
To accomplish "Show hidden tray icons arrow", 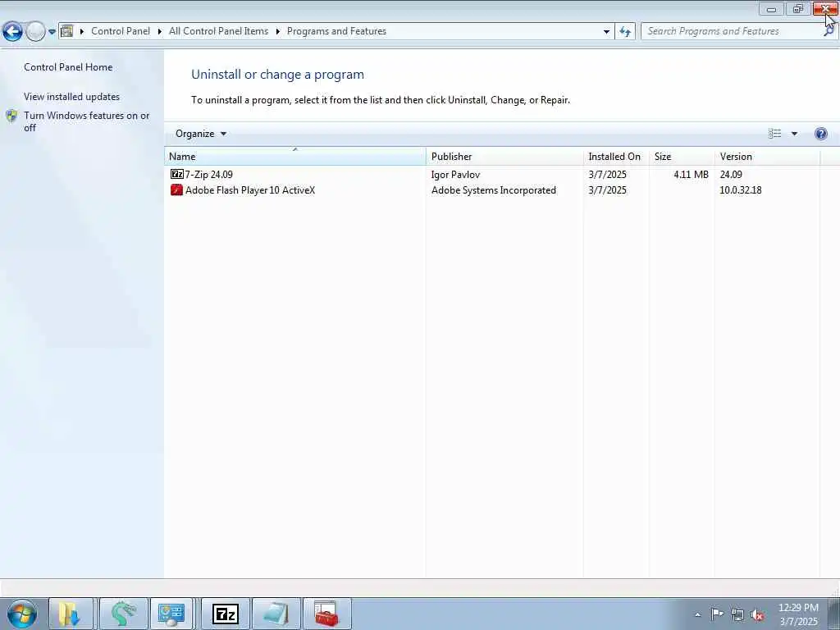I will coord(697,614).
